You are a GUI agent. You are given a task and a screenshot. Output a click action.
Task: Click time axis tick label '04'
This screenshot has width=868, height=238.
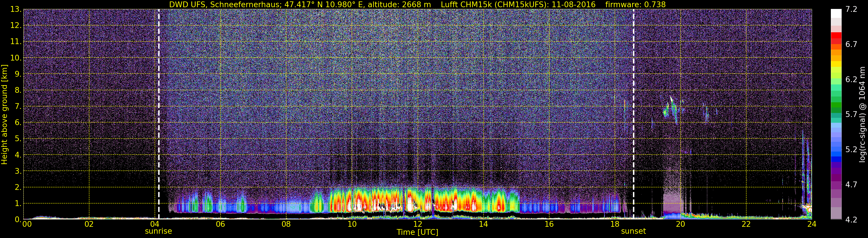(155, 224)
